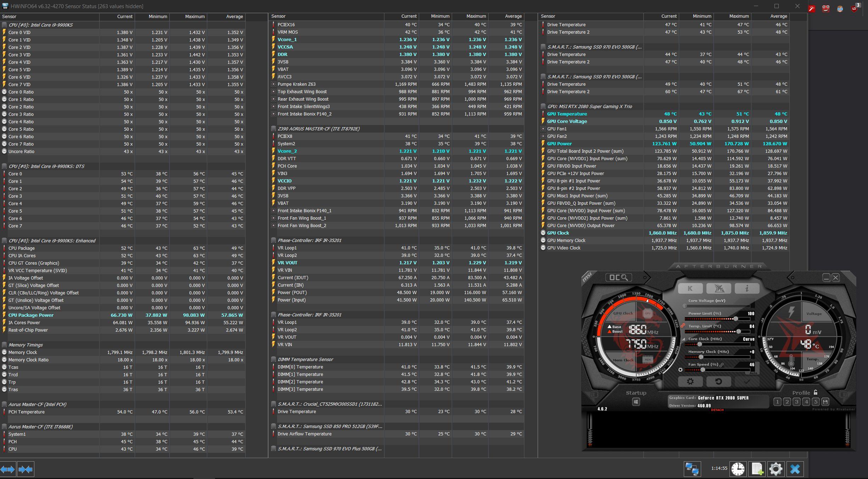
Task: Select Afterburner profile slot 5
Action: coord(816,402)
